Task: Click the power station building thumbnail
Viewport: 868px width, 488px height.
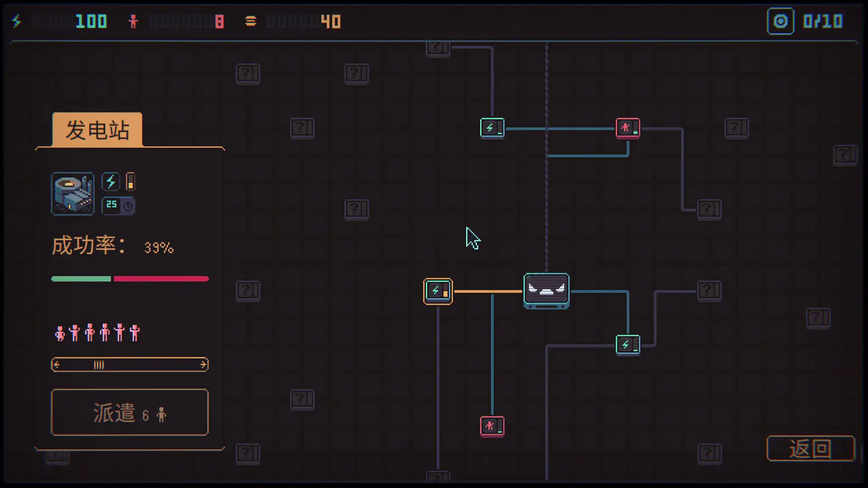Action: [x=73, y=193]
